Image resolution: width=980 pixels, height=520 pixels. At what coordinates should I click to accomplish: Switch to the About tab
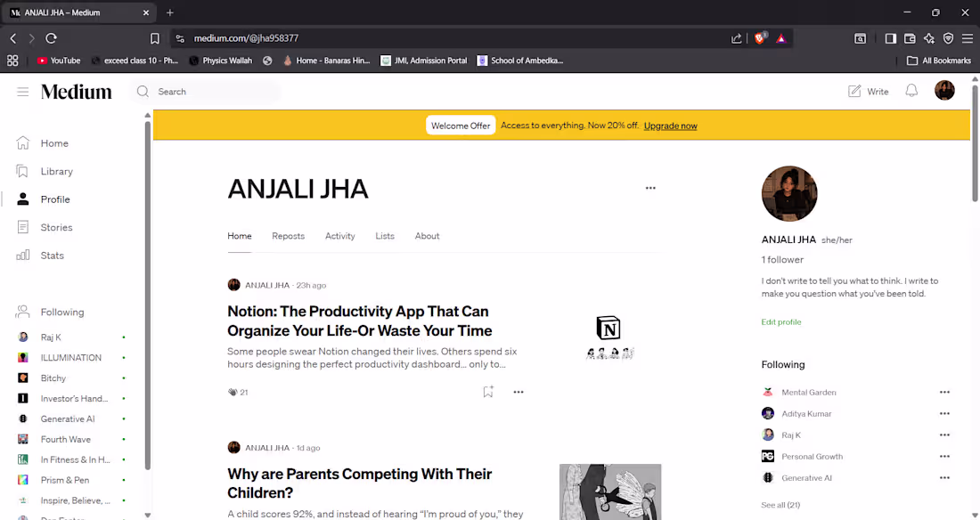click(x=427, y=236)
